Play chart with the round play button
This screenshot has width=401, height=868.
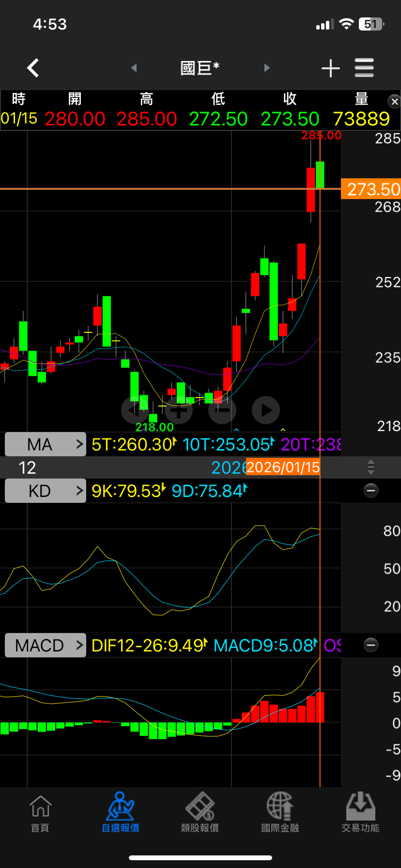[266, 410]
